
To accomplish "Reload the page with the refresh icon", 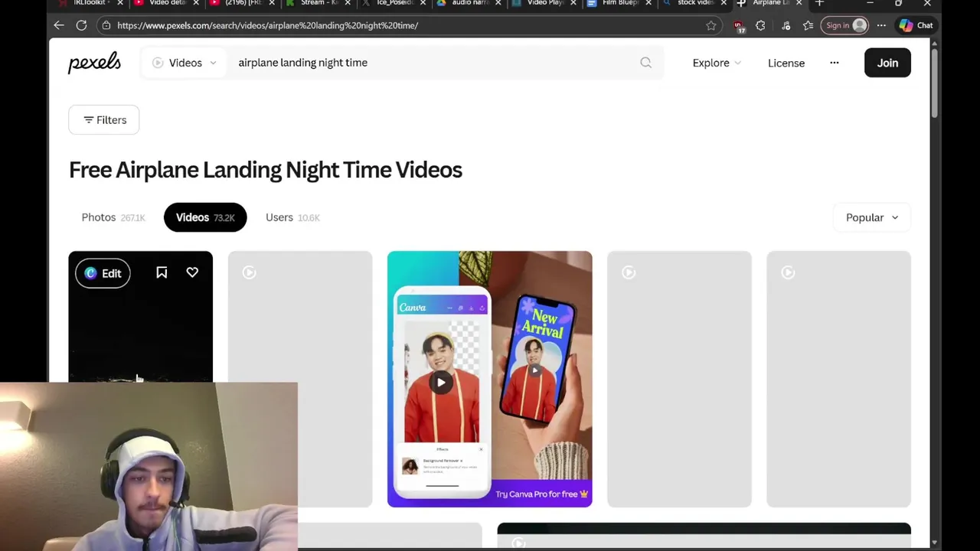I will point(81,25).
